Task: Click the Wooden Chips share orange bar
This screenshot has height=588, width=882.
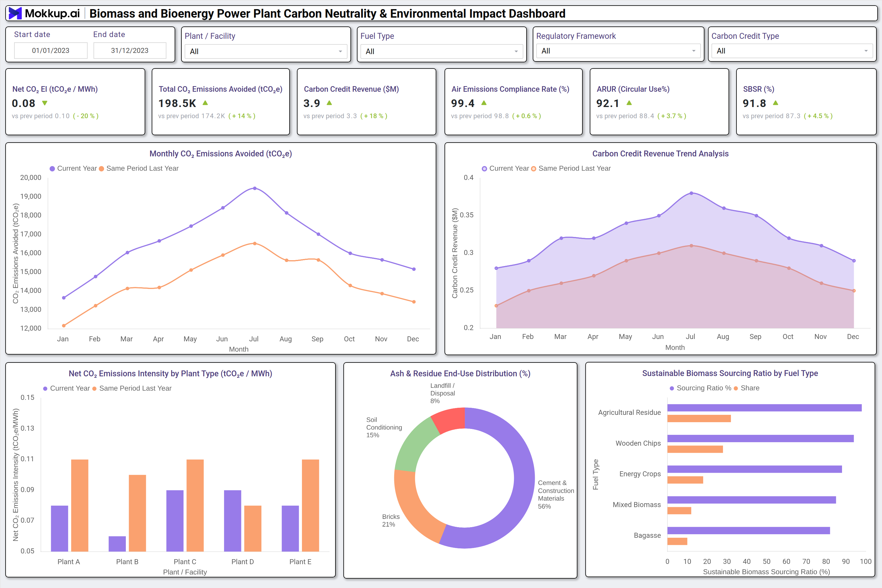Action: (x=695, y=449)
